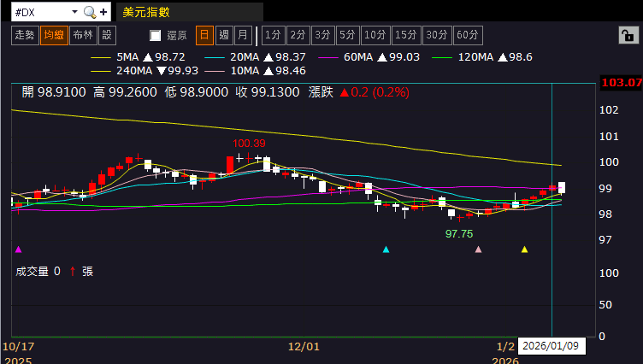643x364 pixels.
Task: Switch to the 15分 interval
Action: pos(406,35)
